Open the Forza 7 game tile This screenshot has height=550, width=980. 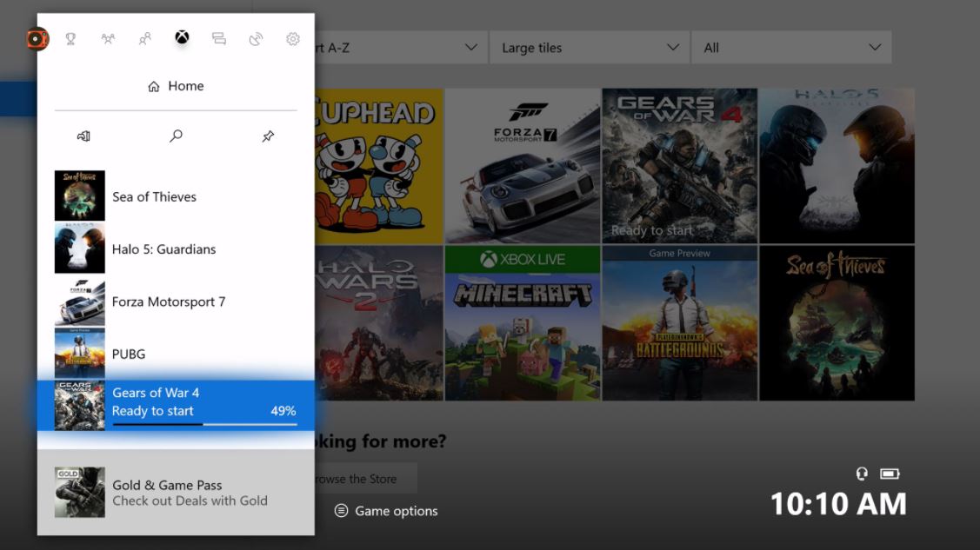523,165
